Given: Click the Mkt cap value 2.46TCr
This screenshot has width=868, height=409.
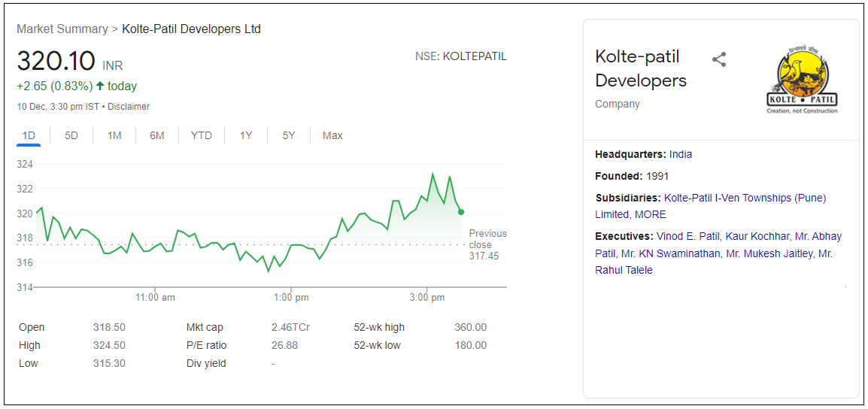Looking at the screenshot, I should tap(290, 327).
